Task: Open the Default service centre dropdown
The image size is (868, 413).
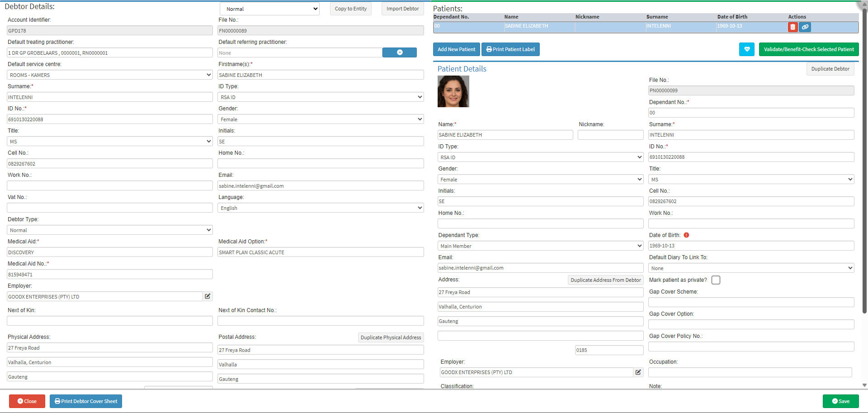Action: [x=109, y=75]
